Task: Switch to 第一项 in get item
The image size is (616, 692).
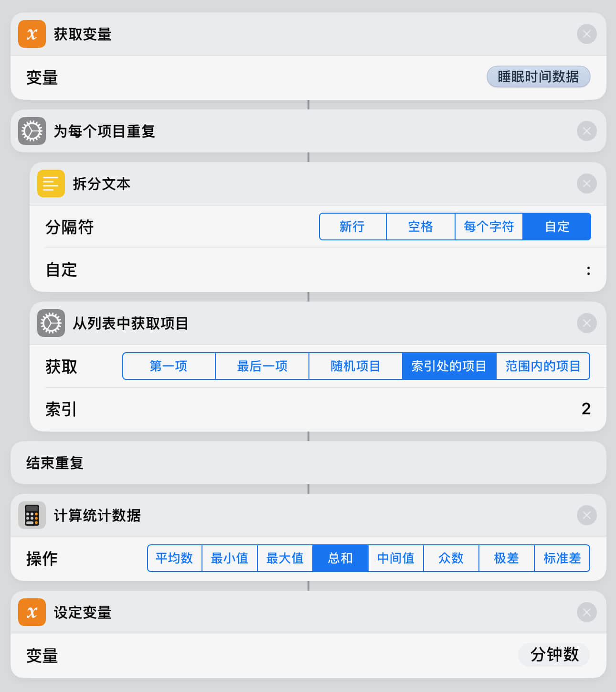Action: pos(169,366)
